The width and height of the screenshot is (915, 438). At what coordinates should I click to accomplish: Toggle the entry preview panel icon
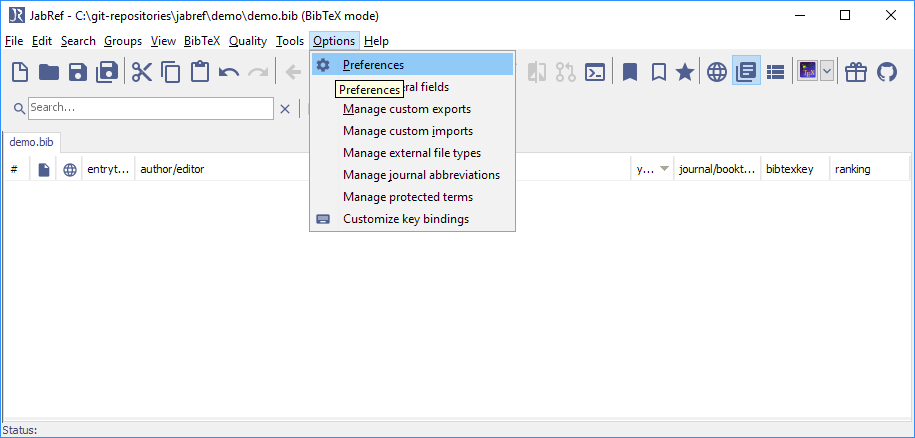[x=746, y=72]
